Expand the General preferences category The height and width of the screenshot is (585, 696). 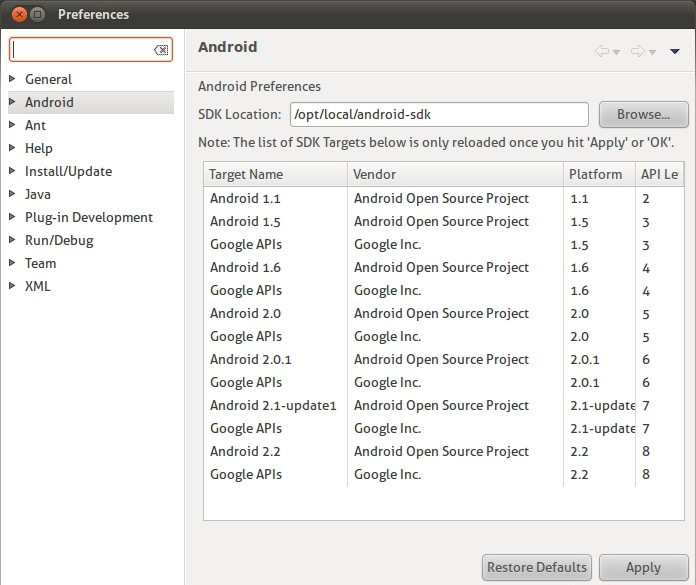tap(12, 79)
